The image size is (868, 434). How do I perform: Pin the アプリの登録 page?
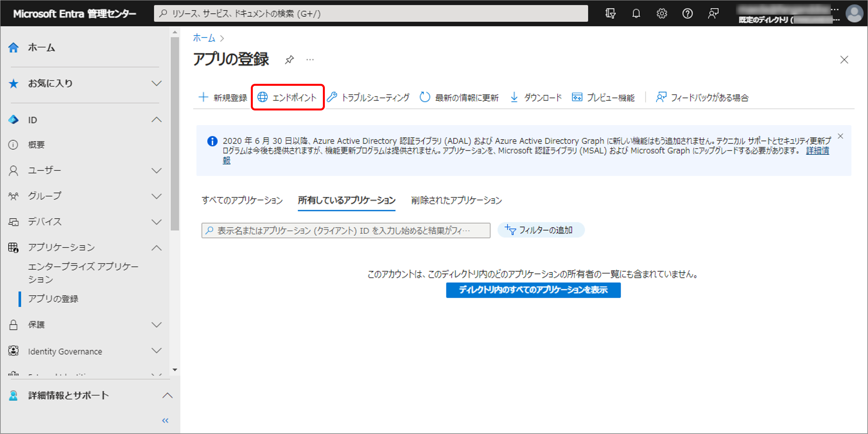point(289,60)
